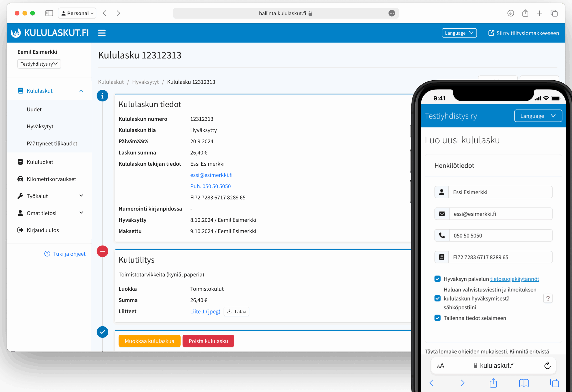Screen dimensions: 572x392
Task: Open Kululuokat from the sidebar
Action: [40, 162]
